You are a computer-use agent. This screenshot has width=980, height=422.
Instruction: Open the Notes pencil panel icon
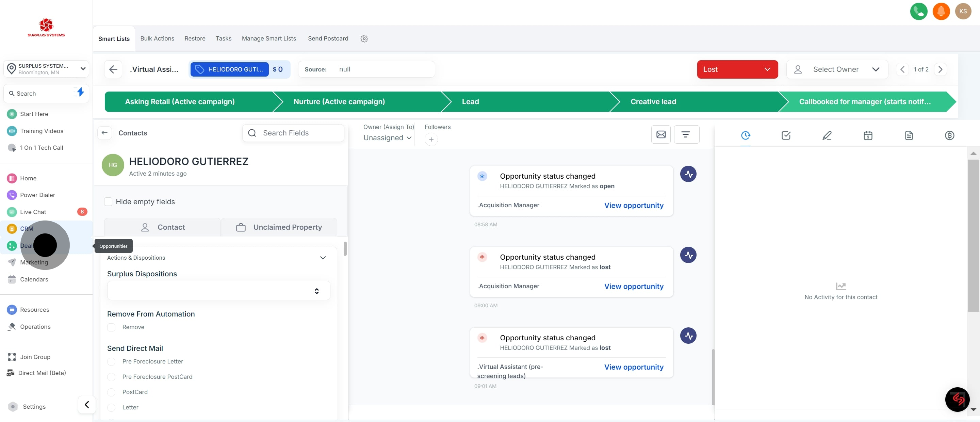(x=827, y=135)
